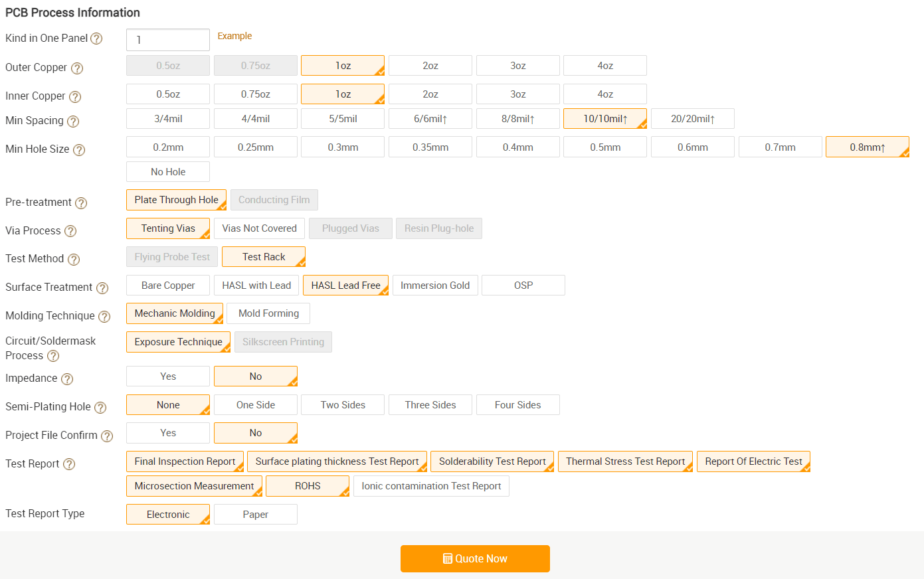This screenshot has width=924, height=579.
Task: Click the Surface Treatment help icon
Action: click(x=102, y=288)
